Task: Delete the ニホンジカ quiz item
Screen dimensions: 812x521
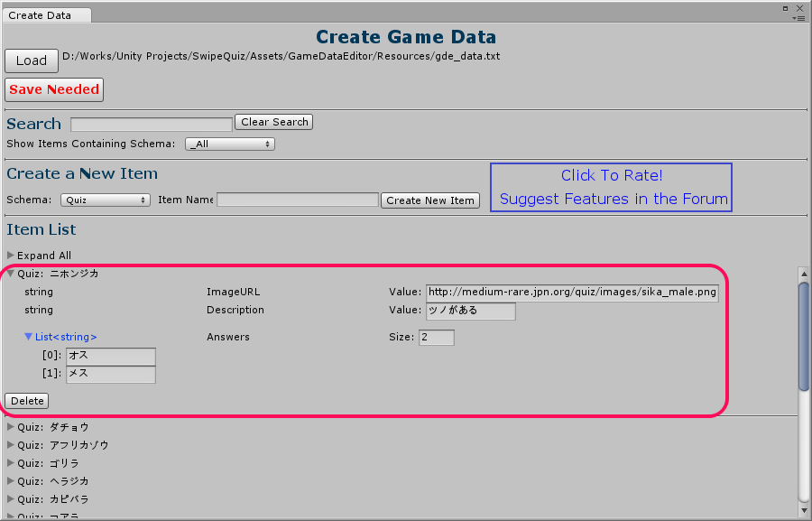Action: pos(26,400)
